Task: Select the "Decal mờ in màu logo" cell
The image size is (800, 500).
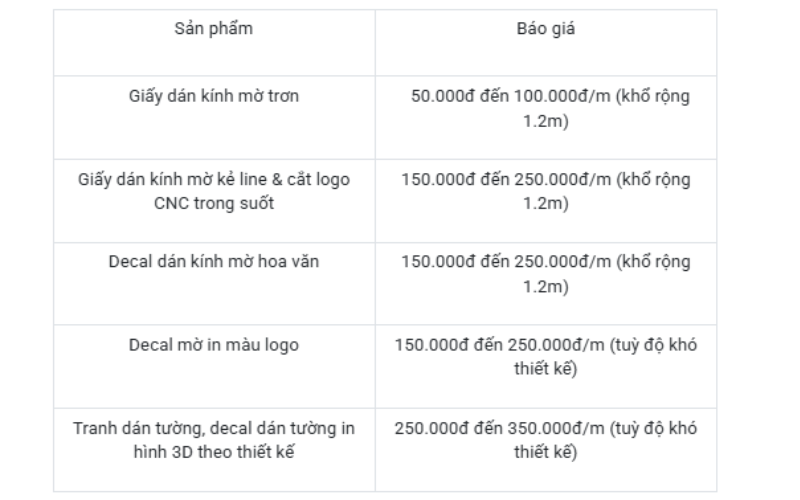Action: (x=214, y=345)
